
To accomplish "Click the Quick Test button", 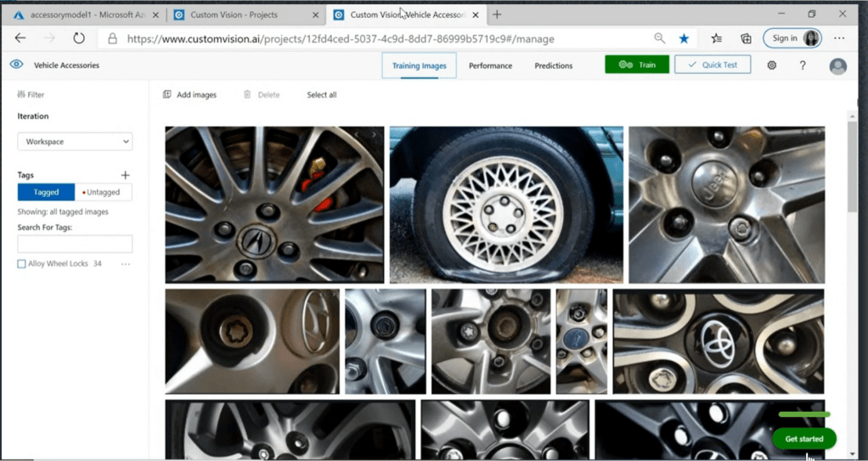I will tap(712, 65).
